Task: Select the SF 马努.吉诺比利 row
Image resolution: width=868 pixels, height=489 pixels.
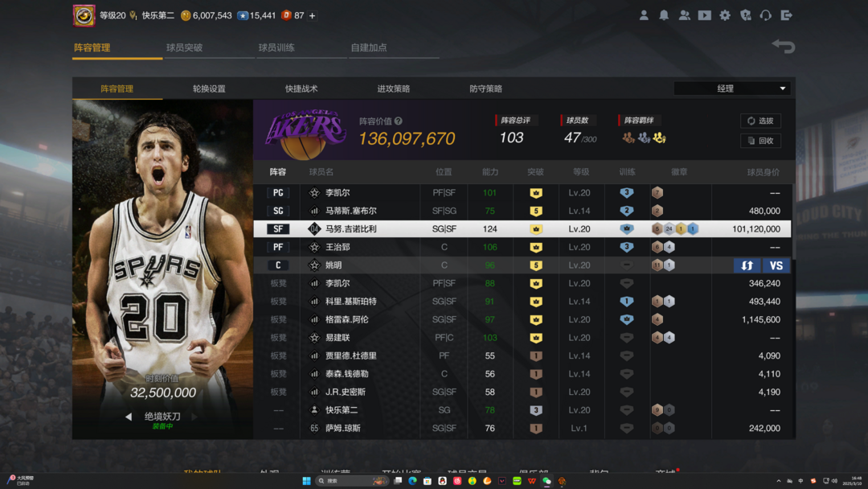Action: pos(522,228)
